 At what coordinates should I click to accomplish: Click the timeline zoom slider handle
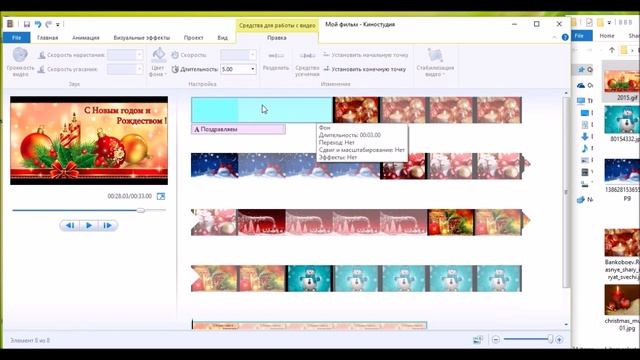550,339
